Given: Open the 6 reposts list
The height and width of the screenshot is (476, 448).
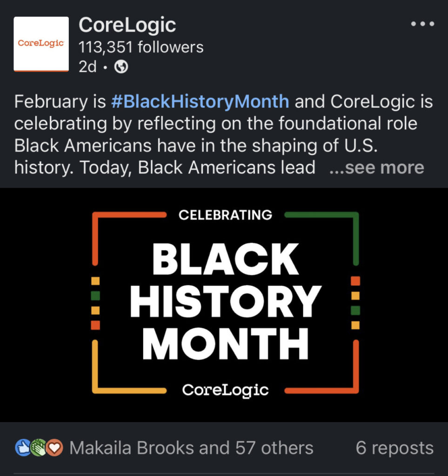Looking at the screenshot, I should tap(395, 448).
